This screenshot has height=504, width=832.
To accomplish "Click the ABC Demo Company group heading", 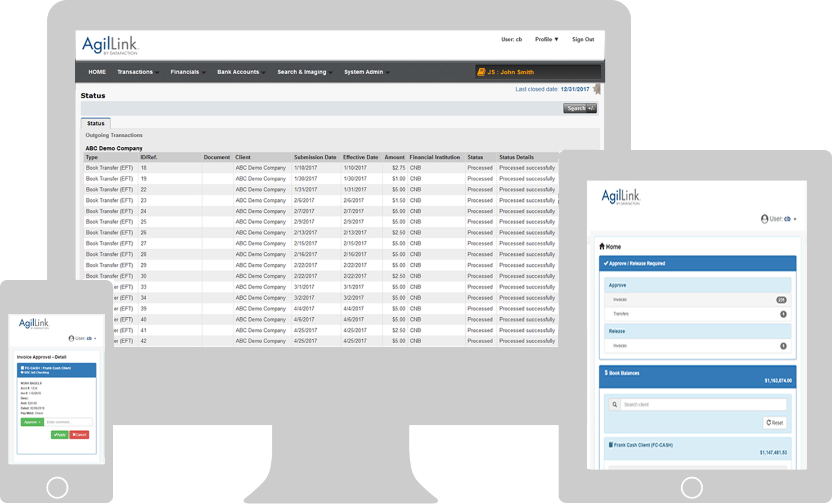I will [114, 148].
